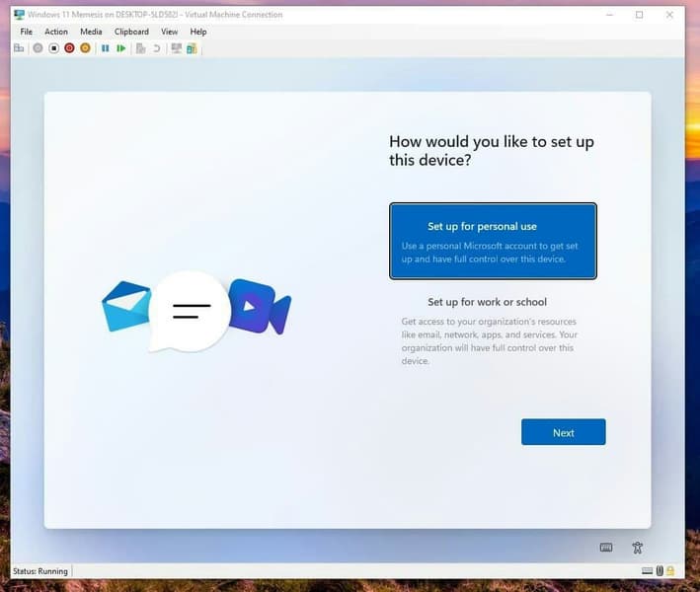Open the Accessibility figure icon in setup
The width and height of the screenshot is (700, 592).
(x=637, y=548)
